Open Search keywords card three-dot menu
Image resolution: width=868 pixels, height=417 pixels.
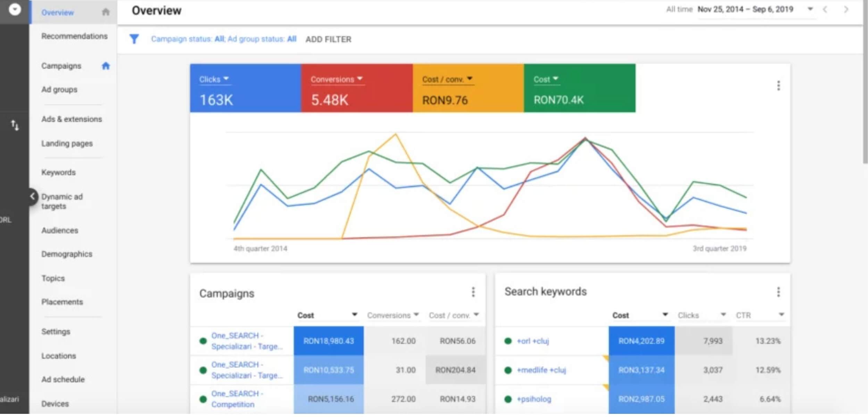click(x=778, y=292)
